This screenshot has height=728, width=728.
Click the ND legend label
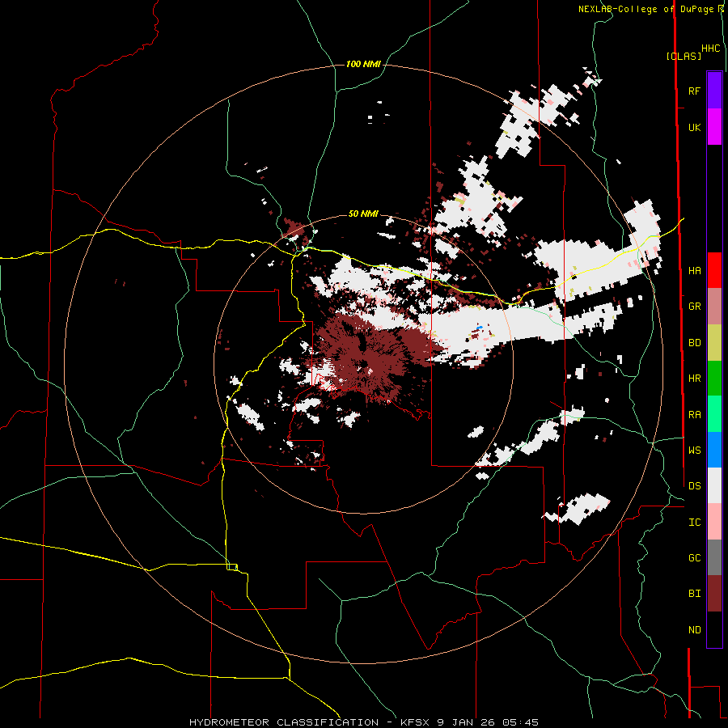tap(695, 630)
